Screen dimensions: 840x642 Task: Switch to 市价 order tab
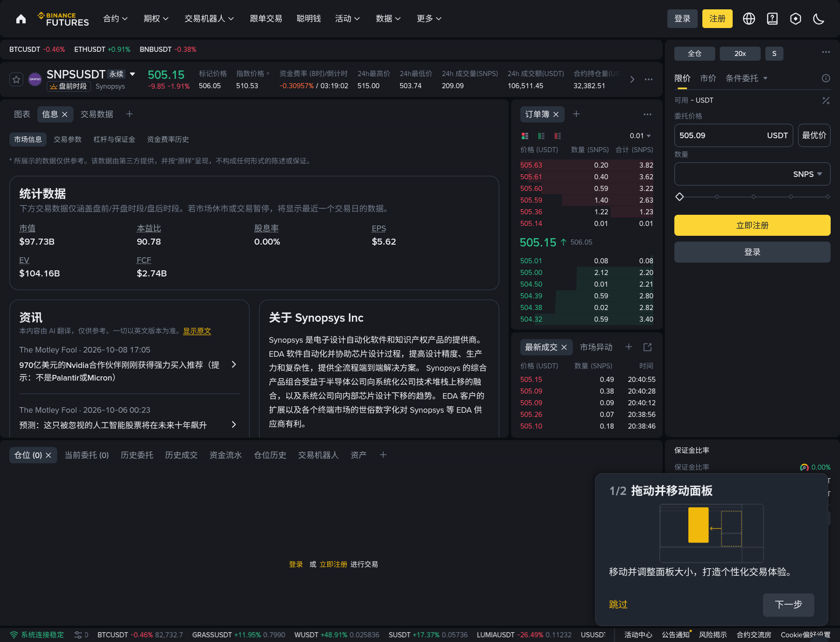708,78
